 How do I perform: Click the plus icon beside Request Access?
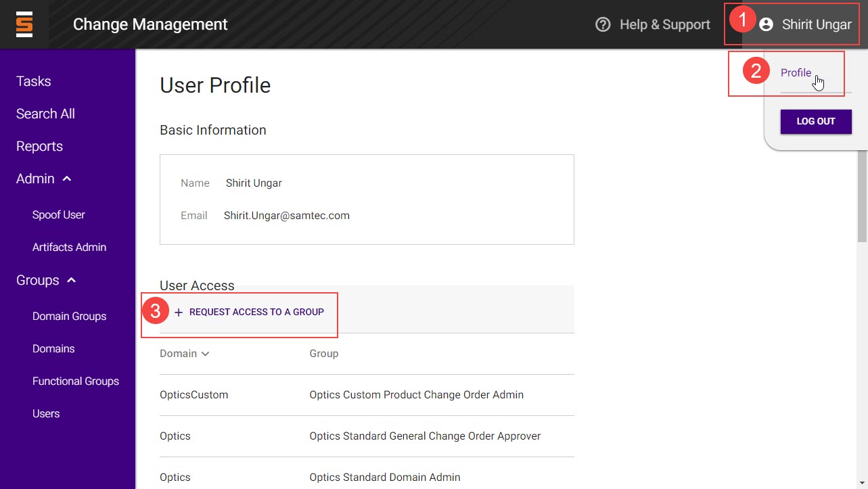pos(179,312)
